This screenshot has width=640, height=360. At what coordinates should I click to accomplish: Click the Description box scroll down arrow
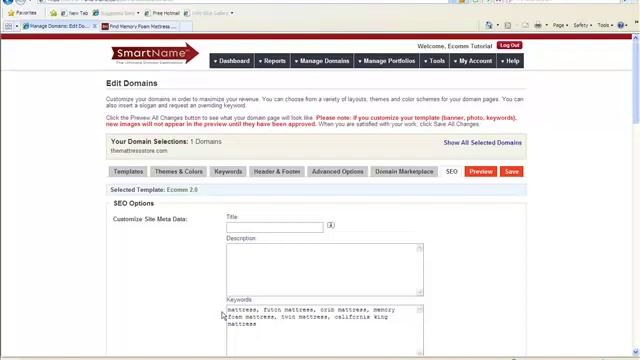[x=420, y=291]
